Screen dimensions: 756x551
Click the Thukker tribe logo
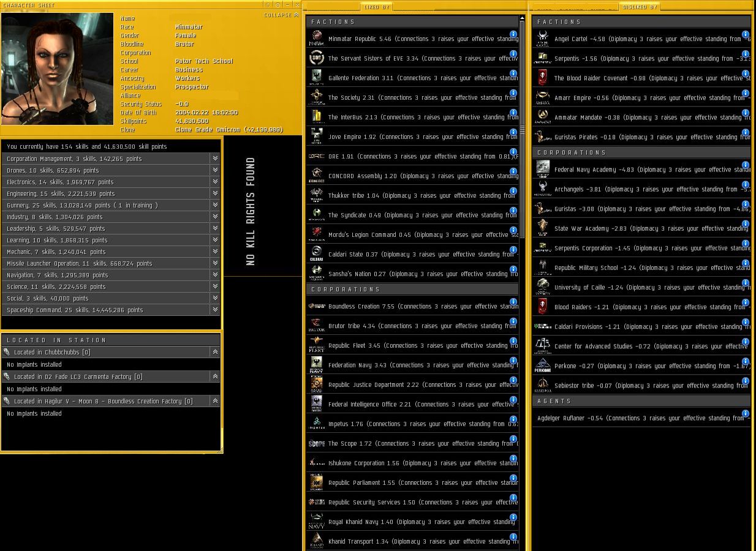click(316, 195)
